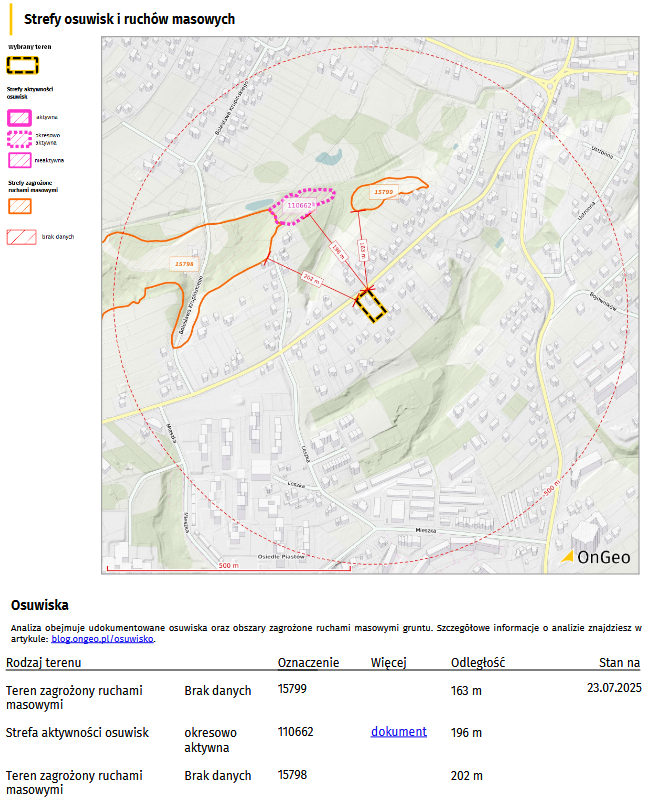Click the solid pink 'aktywna' legend symbol
Viewport: 648px width, 800px height.
[20, 117]
